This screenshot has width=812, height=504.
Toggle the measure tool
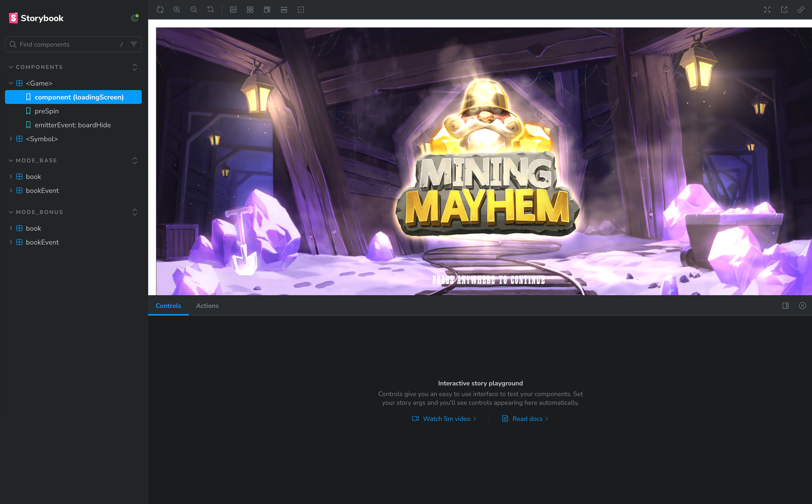[284, 10]
